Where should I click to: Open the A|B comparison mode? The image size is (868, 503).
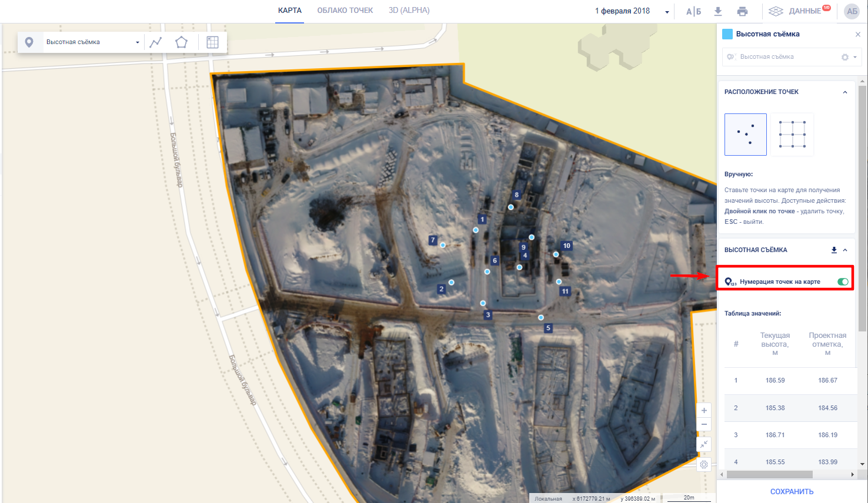click(x=693, y=11)
